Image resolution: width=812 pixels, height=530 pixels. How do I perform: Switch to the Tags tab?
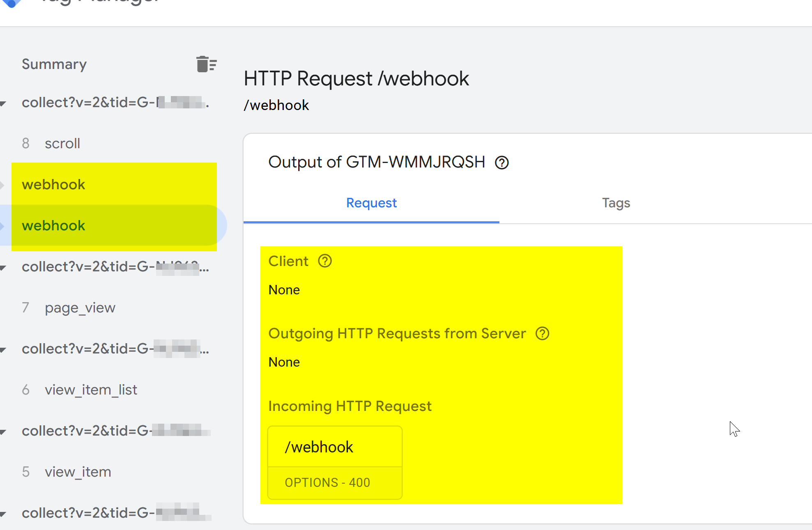click(616, 203)
